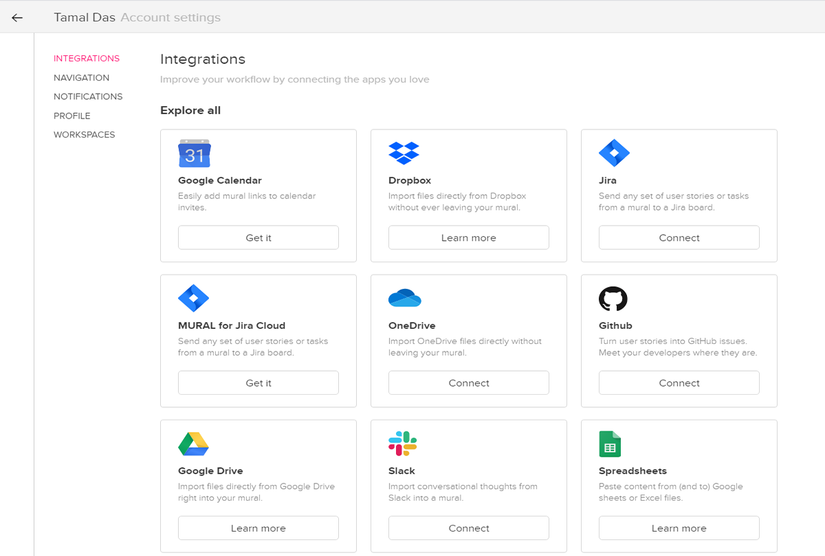Click the Slack logo icon

pos(403,444)
